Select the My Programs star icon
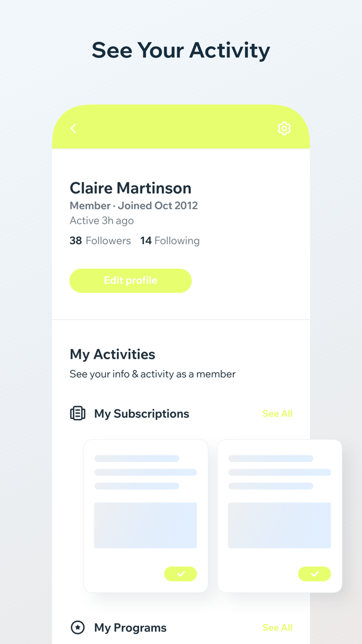The height and width of the screenshot is (644, 362). [77, 627]
